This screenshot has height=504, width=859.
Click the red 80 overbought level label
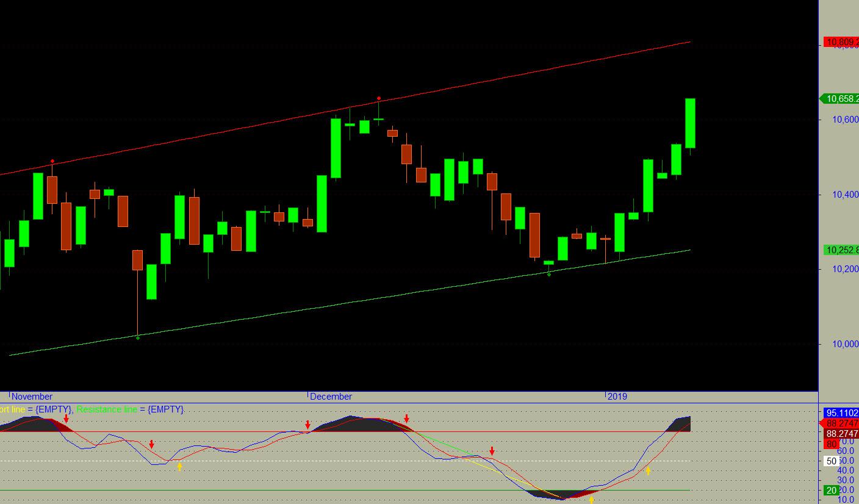click(832, 444)
